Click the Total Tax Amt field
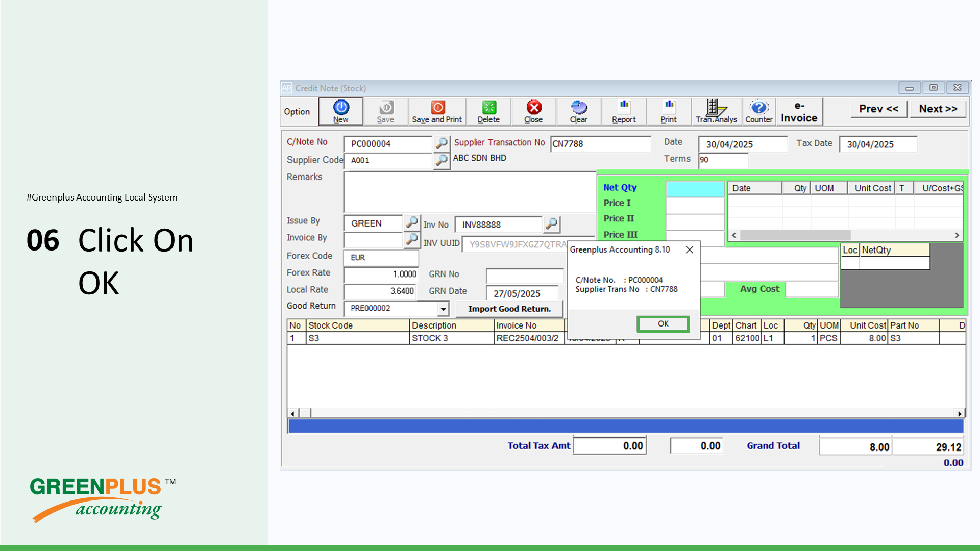The width and height of the screenshot is (980, 551). point(609,446)
